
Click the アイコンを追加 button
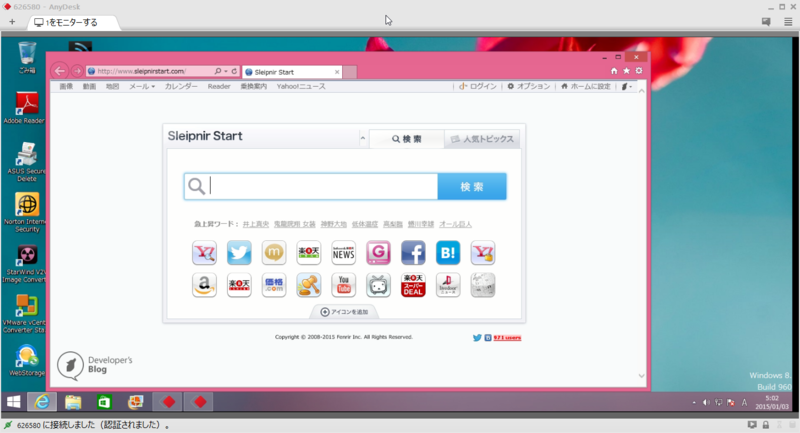pos(344,312)
